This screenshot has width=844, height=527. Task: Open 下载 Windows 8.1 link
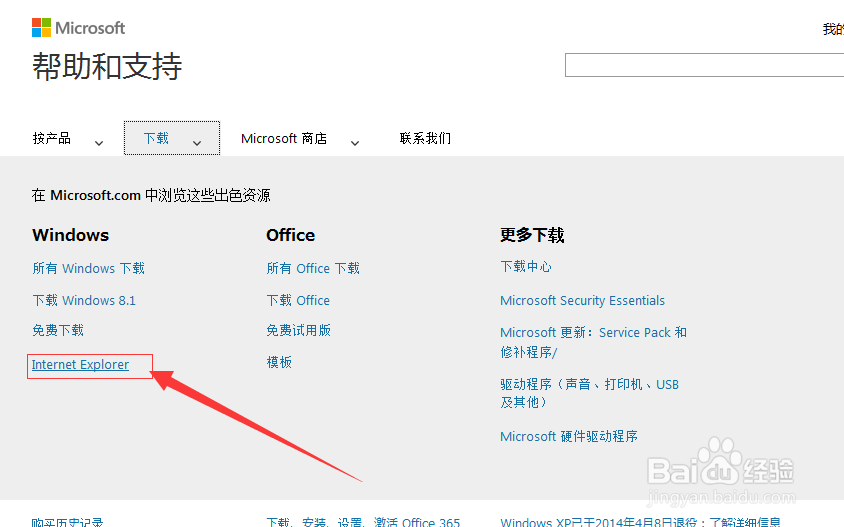[x=84, y=300]
